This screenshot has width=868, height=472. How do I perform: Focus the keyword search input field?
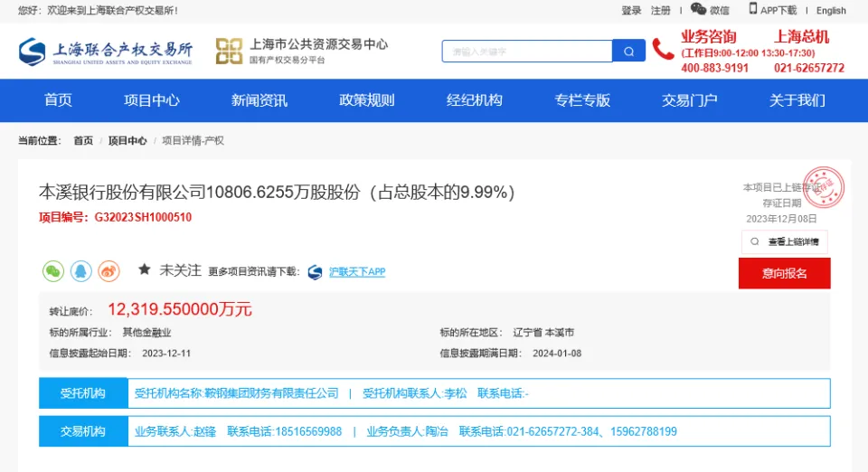(x=526, y=52)
